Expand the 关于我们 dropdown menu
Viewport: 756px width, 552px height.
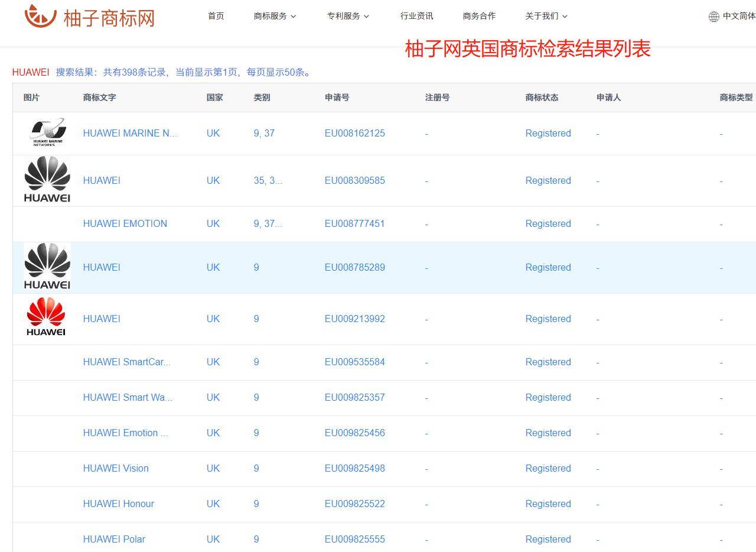tap(546, 16)
